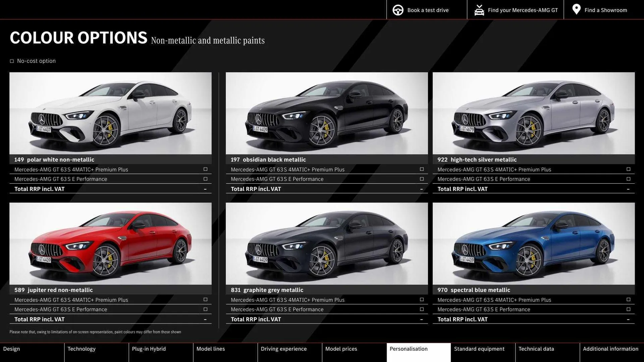Screen dimensions: 644x362
Task: Select the Plug-in Hybrid tab
Action: (x=149, y=349)
